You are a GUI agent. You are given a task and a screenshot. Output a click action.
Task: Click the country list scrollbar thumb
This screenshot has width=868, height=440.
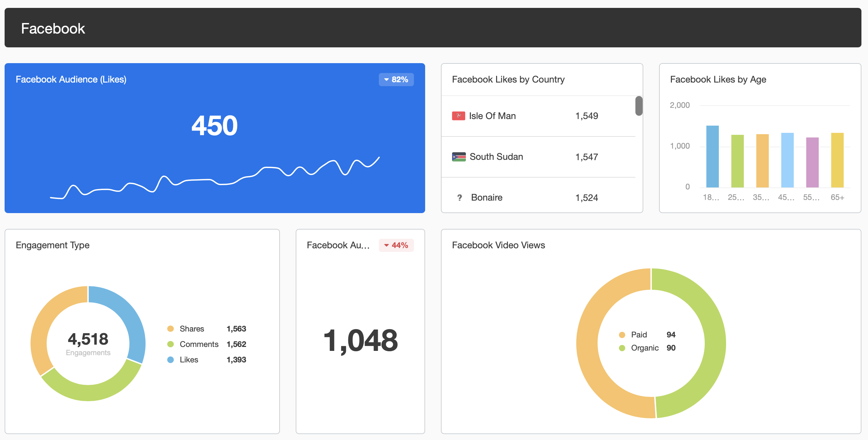639,106
